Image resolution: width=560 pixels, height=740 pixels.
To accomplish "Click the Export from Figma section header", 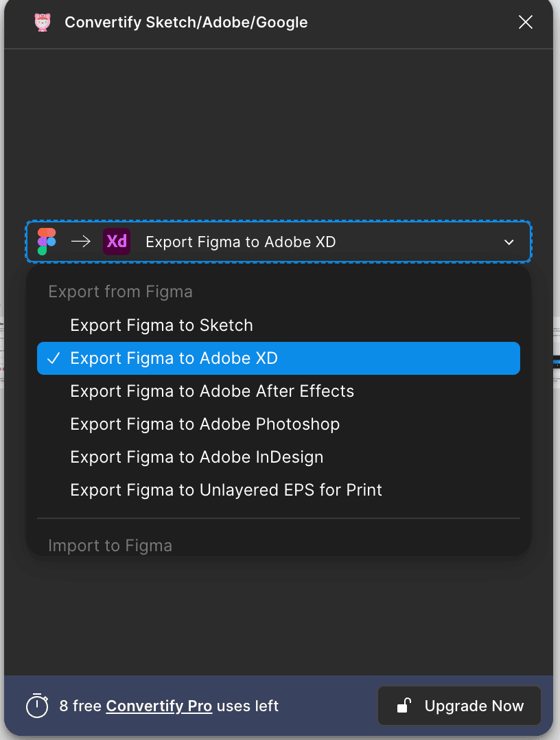I will 120,291.
